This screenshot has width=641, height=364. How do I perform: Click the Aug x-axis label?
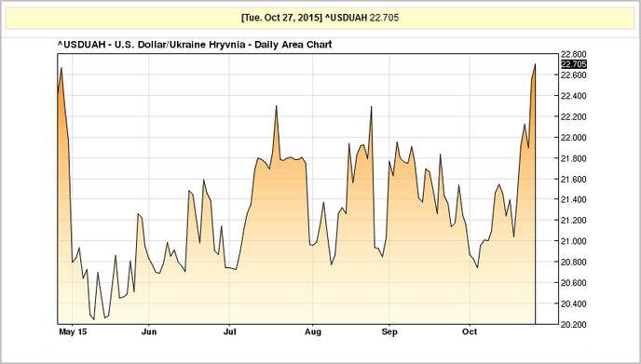pyautogui.click(x=313, y=331)
